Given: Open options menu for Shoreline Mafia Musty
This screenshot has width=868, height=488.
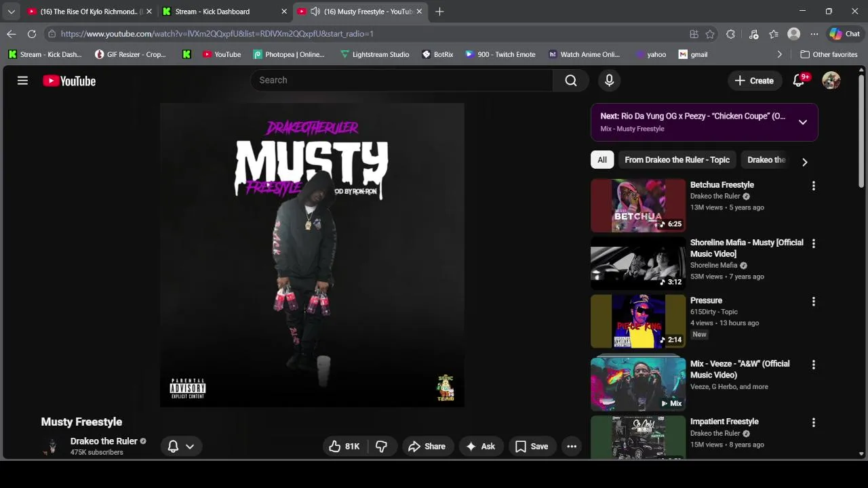Looking at the screenshot, I should pos(814,243).
